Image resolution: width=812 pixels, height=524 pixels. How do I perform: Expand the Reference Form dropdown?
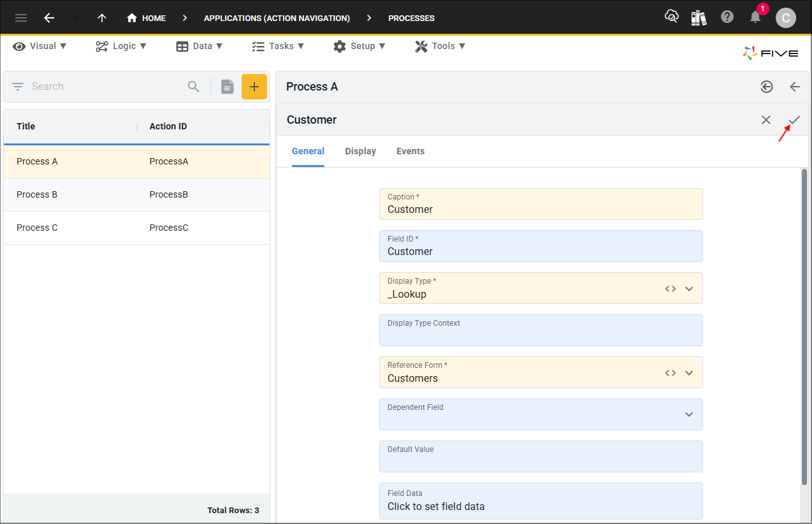689,372
